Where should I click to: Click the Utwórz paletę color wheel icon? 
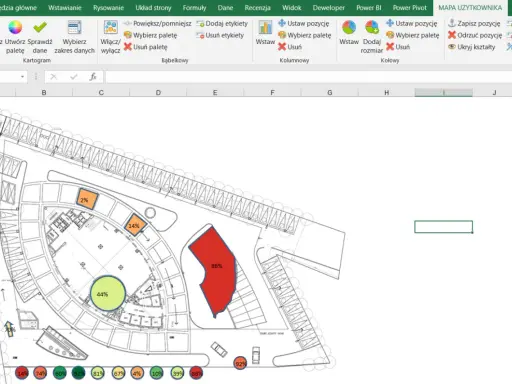[x=15, y=27]
